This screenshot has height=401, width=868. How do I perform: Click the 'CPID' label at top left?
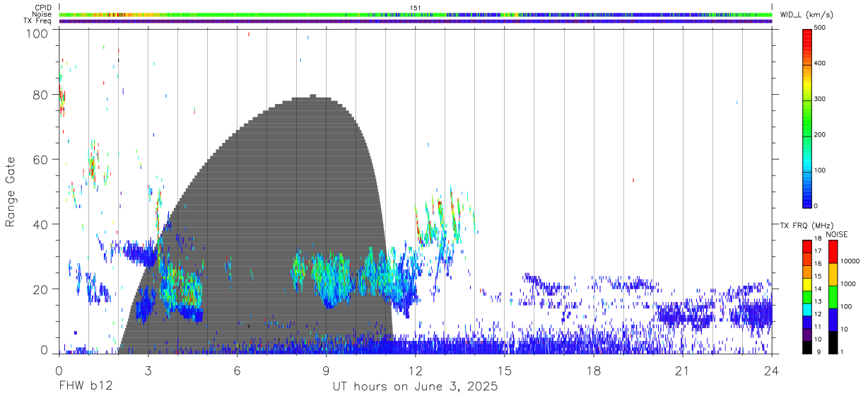[x=42, y=8]
